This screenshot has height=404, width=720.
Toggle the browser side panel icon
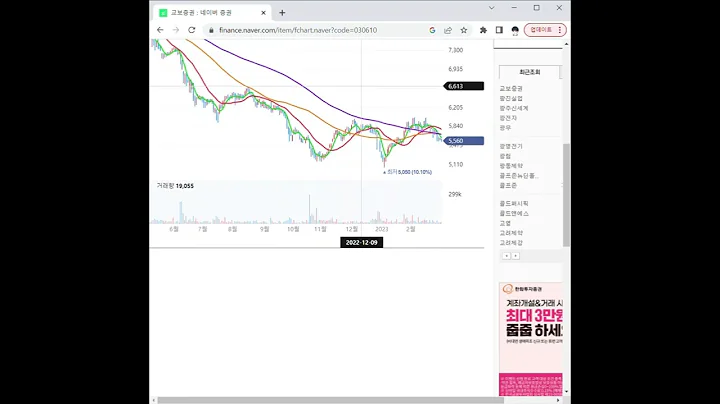[x=499, y=30]
